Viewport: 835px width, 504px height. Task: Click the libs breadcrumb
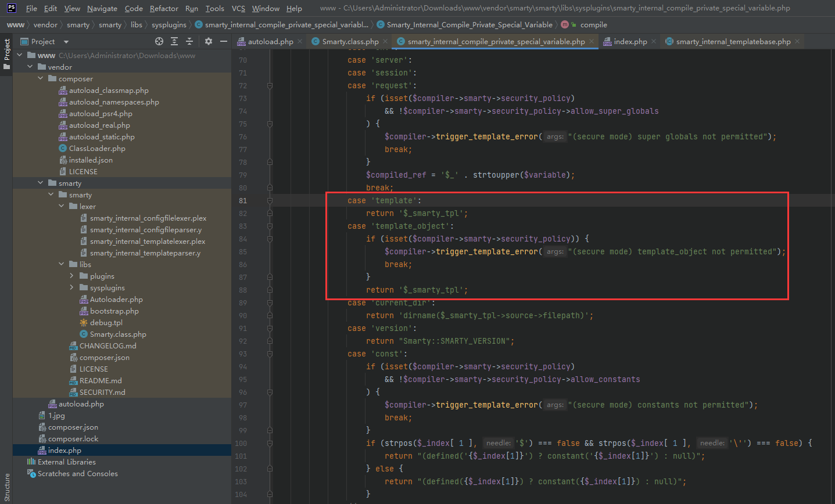137,24
